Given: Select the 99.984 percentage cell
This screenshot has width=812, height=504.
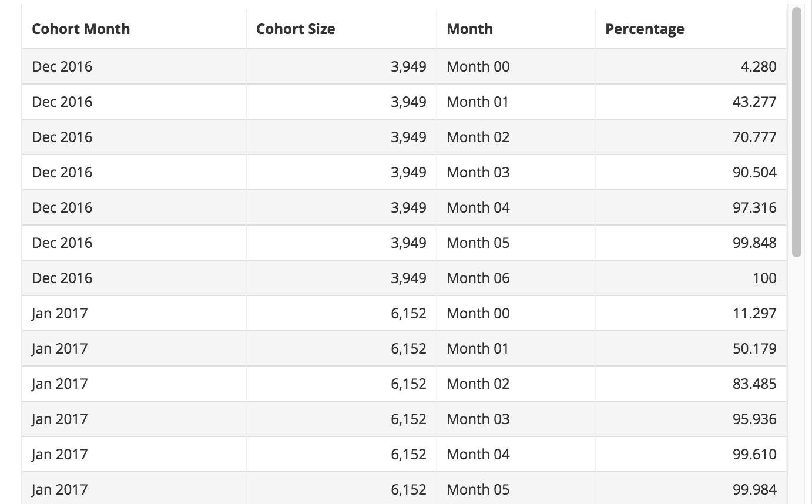Looking at the screenshot, I should (x=754, y=490).
